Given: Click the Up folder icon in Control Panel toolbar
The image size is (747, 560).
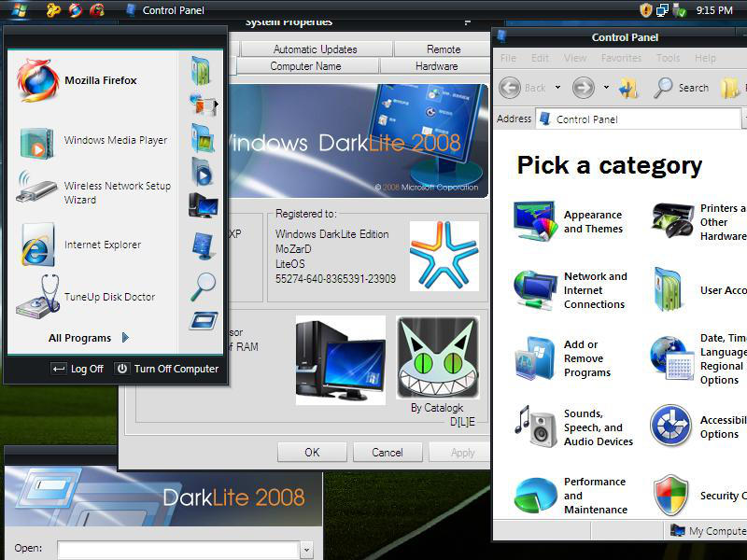Looking at the screenshot, I should click(627, 88).
